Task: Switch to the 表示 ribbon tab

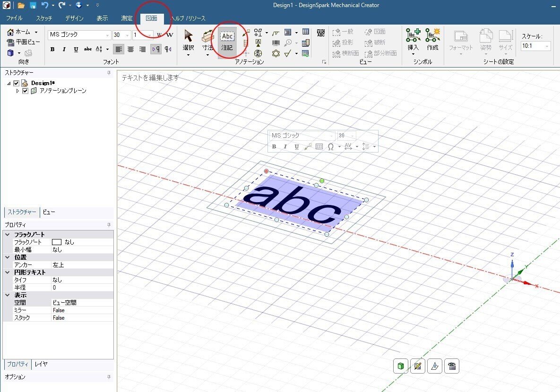Action: [102, 18]
